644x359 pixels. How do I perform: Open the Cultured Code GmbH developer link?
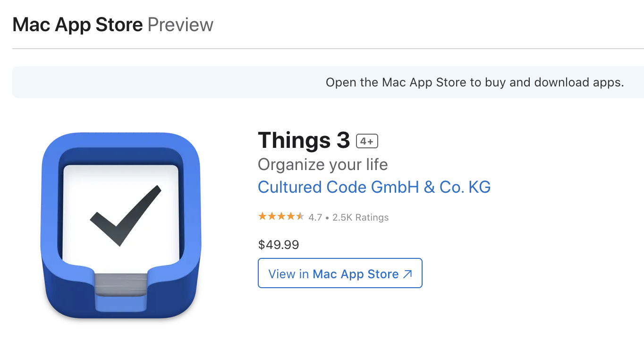click(374, 187)
